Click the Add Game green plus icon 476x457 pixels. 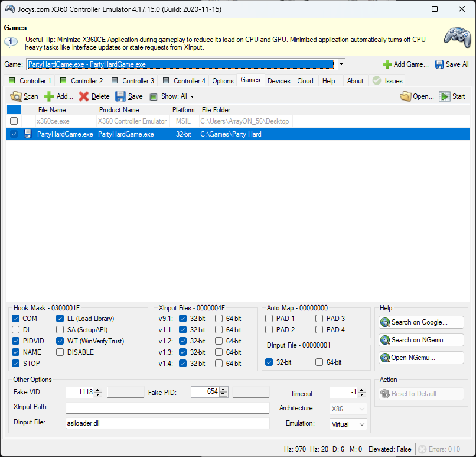tap(387, 64)
